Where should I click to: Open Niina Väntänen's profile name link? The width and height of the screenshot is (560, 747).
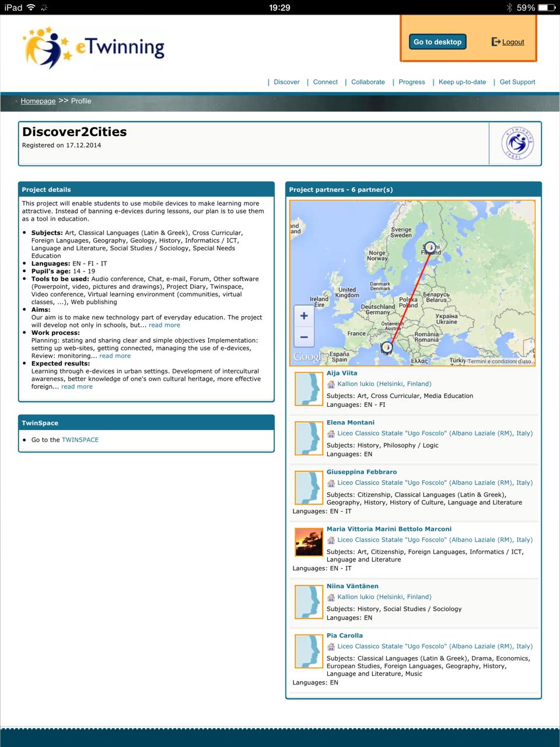352,587
